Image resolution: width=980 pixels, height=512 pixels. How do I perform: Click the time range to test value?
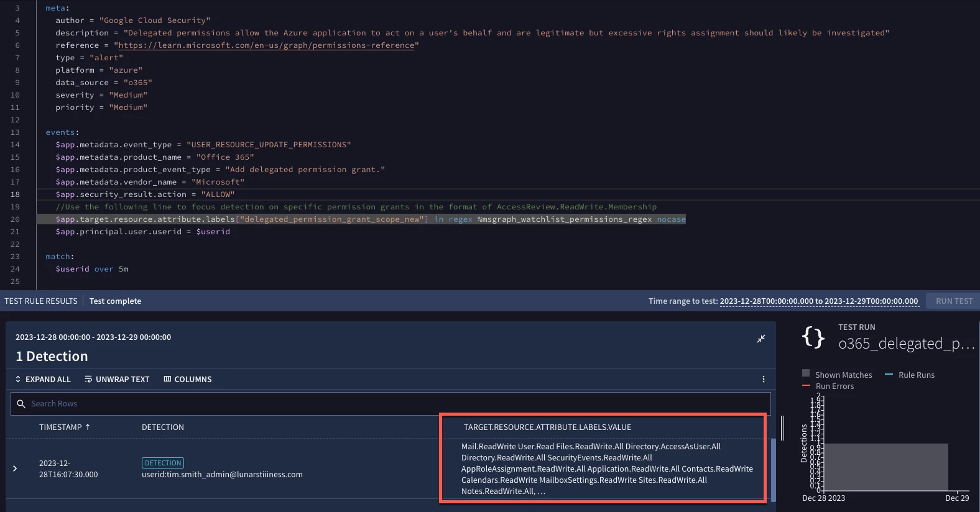[x=819, y=301]
